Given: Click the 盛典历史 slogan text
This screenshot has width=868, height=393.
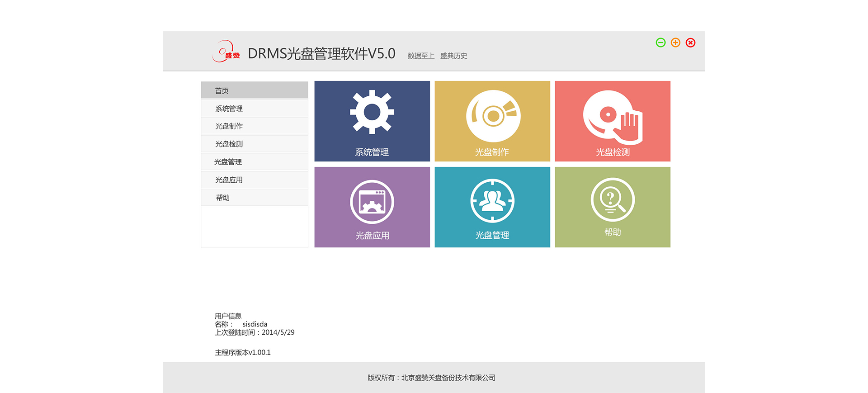Looking at the screenshot, I should [453, 56].
